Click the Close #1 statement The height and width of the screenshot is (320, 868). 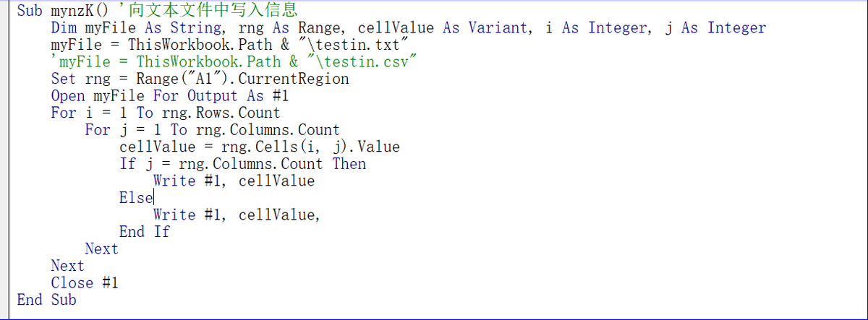click(x=84, y=283)
